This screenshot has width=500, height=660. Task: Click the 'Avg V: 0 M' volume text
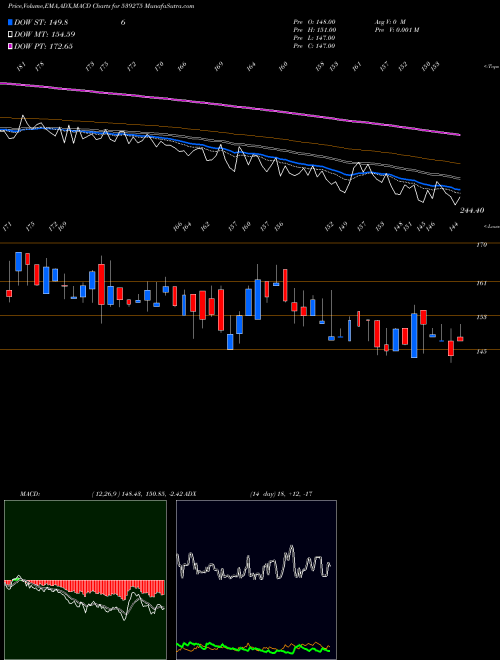point(390,22)
